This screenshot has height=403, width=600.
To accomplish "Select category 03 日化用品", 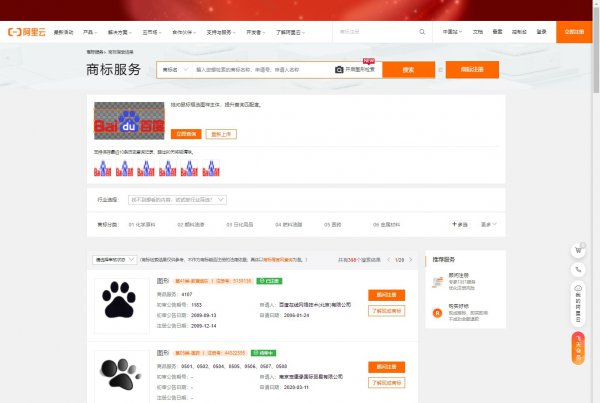I will pos(240,225).
